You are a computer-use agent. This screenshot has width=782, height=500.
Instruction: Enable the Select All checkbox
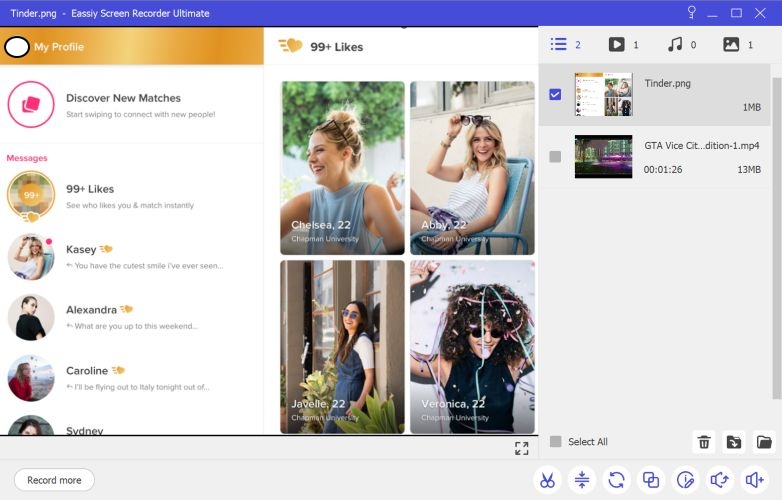[x=556, y=441]
